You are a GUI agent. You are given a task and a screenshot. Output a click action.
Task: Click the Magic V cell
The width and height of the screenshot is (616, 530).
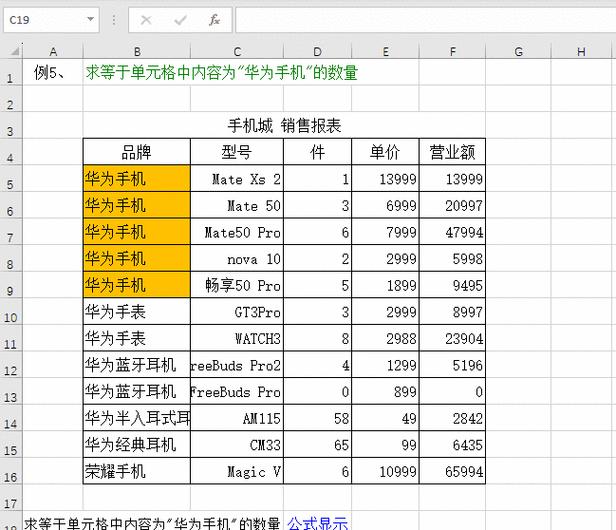tap(237, 471)
